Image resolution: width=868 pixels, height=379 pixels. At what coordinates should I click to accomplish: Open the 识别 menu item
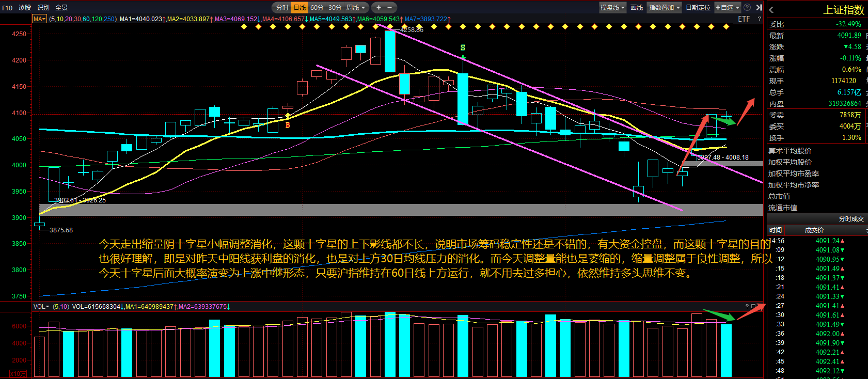tap(43, 7)
